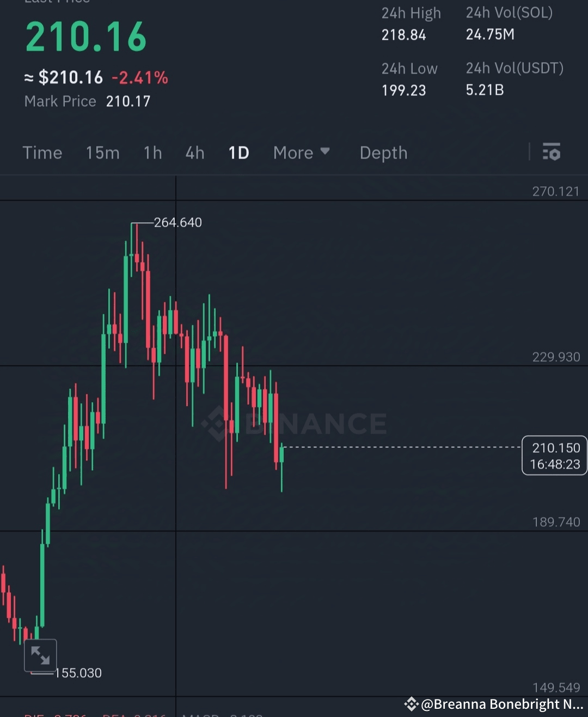Tap the 155.030 low marker
Screen dimensions: 588x717
(78, 673)
